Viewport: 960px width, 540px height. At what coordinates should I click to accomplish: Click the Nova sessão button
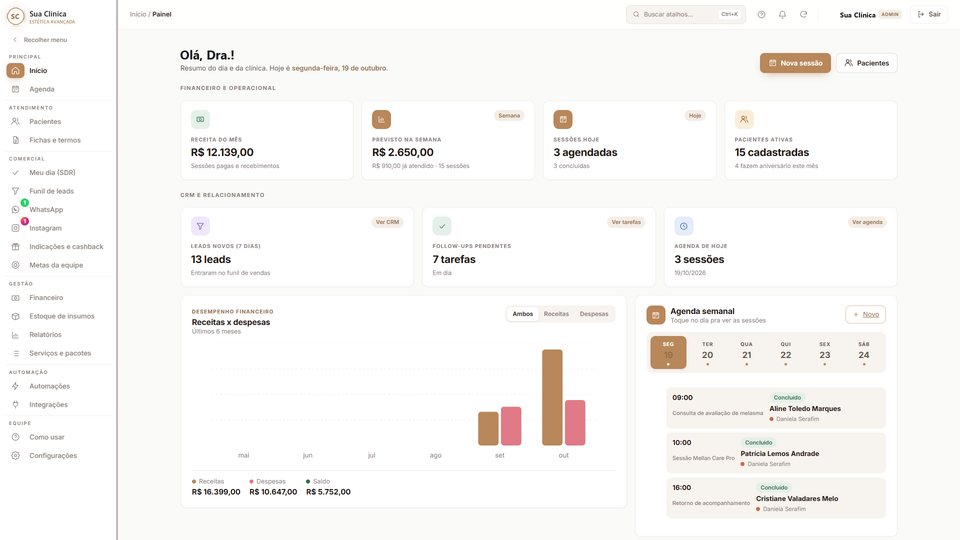795,63
